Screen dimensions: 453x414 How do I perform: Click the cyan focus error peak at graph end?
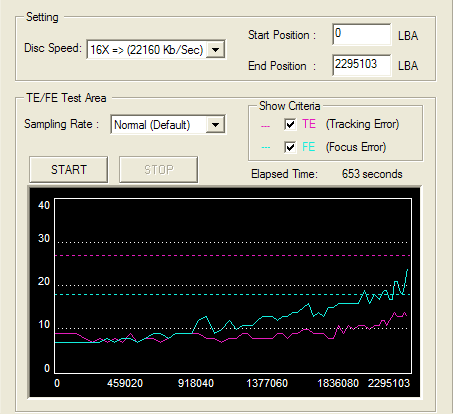[407, 270]
